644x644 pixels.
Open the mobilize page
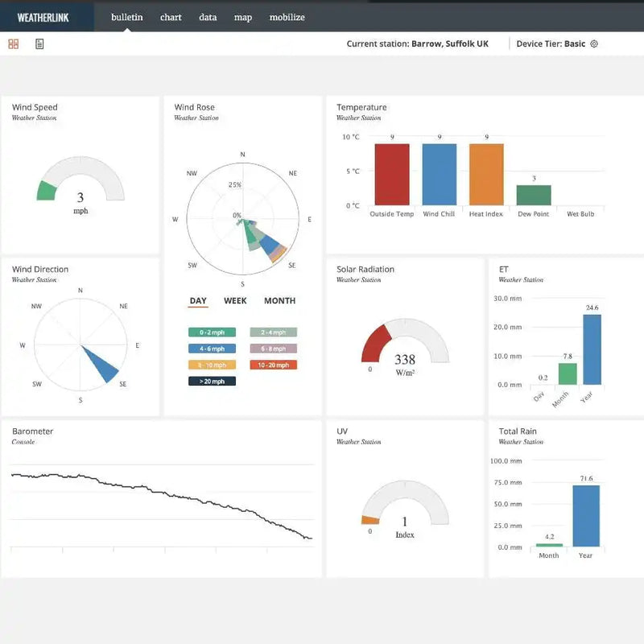(287, 17)
